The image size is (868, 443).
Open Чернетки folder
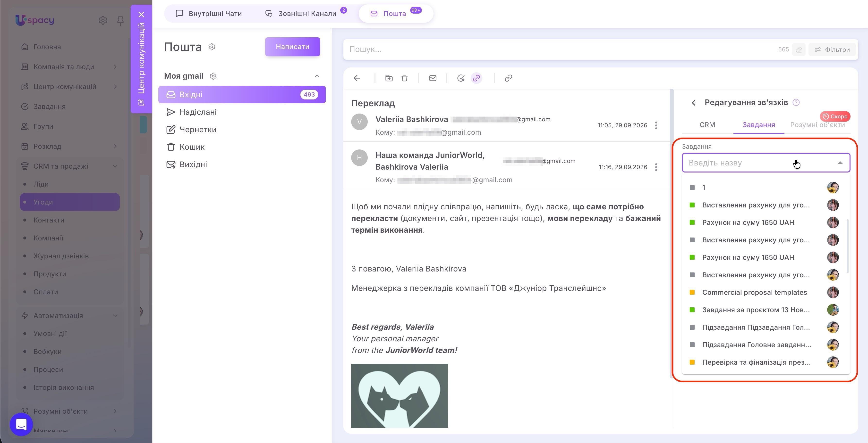[x=242, y=130]
